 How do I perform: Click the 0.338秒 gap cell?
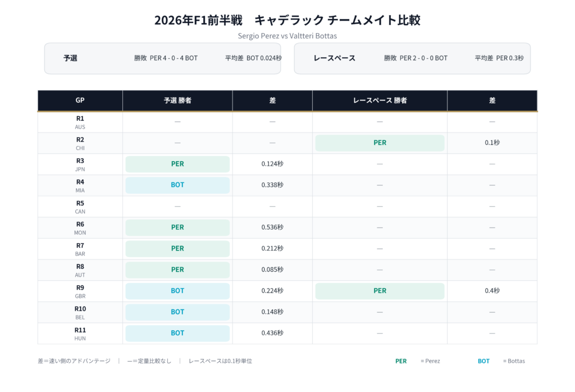[x=272, y=185]
